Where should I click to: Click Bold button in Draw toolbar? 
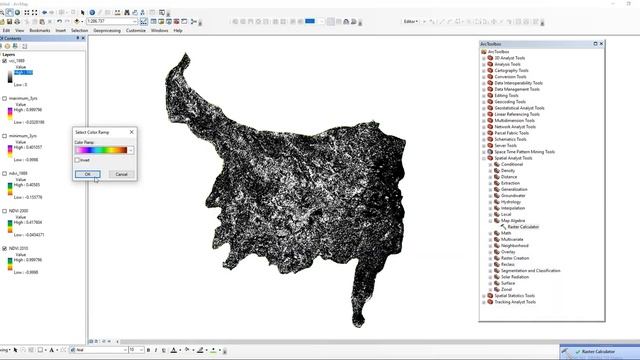click(x=148, y=350)
